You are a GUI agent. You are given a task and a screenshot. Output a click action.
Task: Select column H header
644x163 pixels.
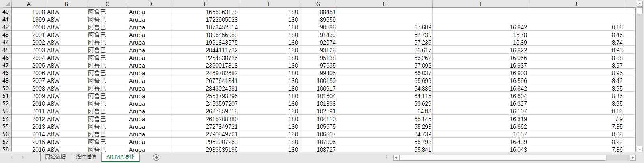(x=384, y=4)
